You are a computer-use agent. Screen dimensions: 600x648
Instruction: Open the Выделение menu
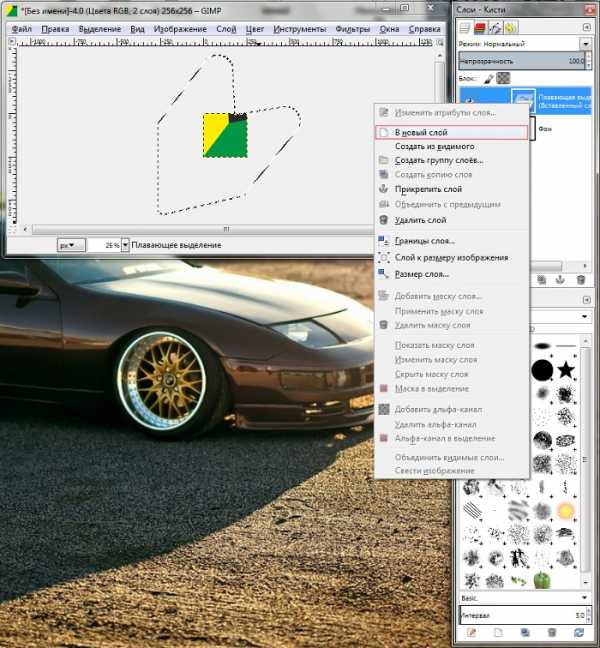(100, 29)
